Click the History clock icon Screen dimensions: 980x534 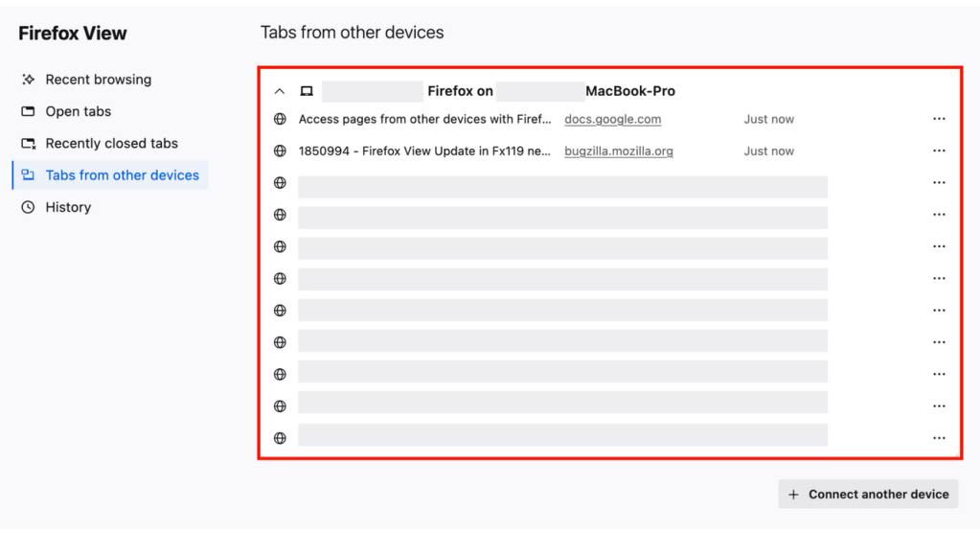pyautogui.click(x=28, y=207)
